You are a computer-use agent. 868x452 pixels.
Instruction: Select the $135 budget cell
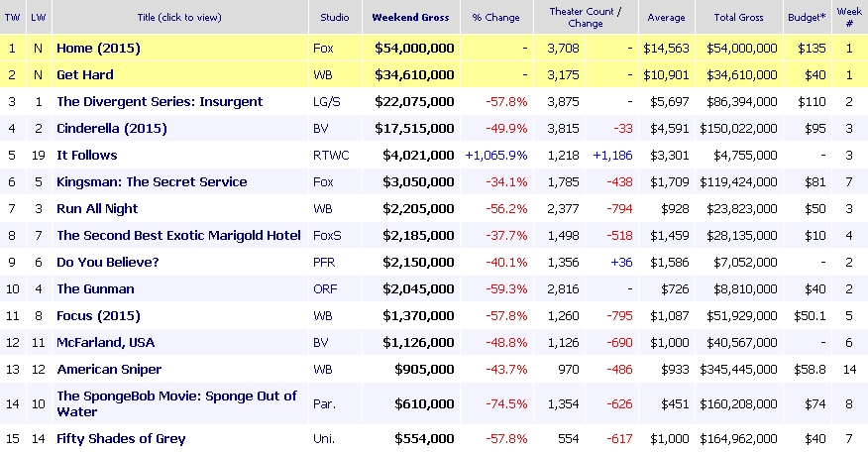click(812, 49)
